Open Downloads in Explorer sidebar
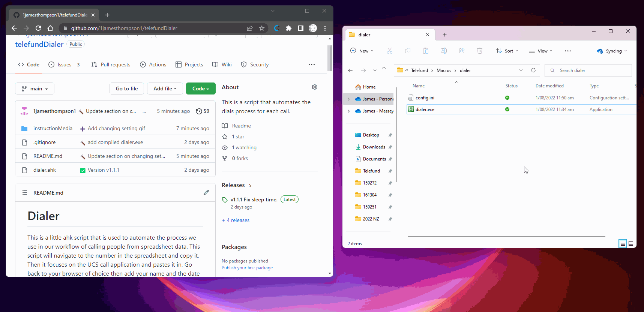The height and width of the screenshot is (312, 644). point(374,147)
